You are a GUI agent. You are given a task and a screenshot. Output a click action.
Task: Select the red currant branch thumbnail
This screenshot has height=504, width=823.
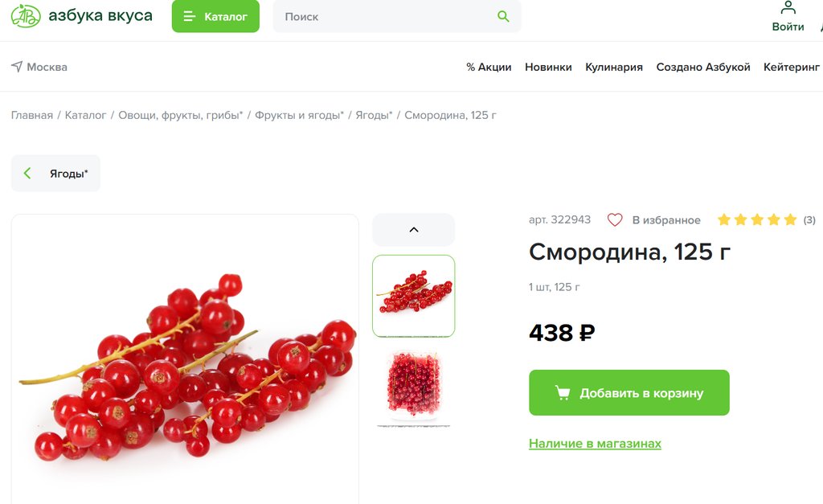(414, 296)
